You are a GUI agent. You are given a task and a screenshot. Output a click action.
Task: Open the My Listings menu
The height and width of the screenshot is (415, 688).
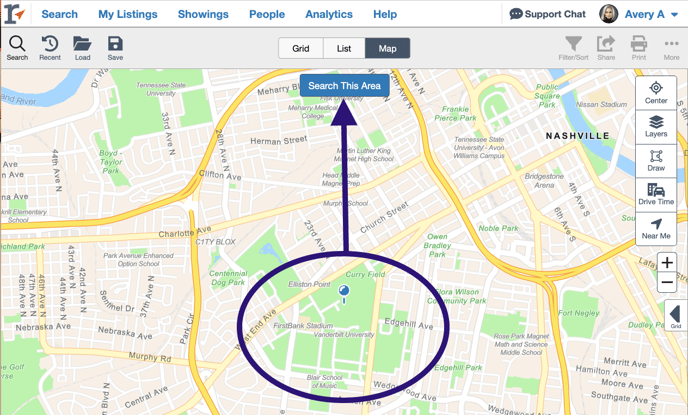127,15
